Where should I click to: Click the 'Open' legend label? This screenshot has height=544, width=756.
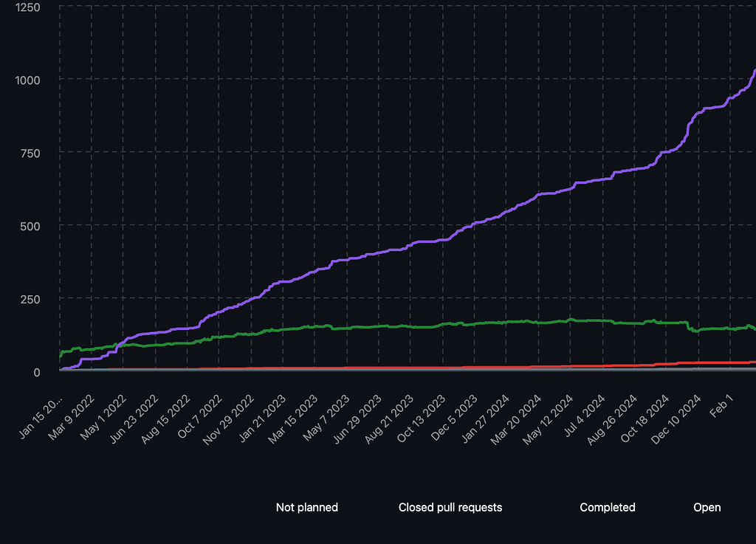707,507
